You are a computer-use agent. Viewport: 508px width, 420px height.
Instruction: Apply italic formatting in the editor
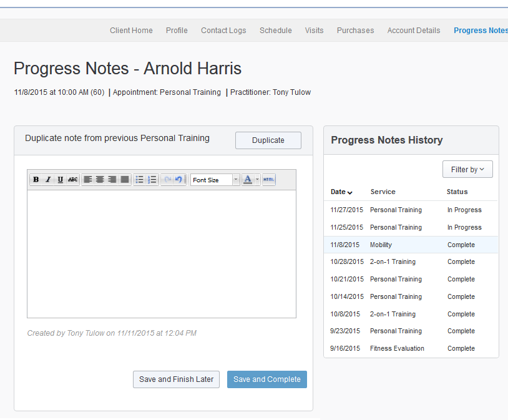[x=48, y=180]
